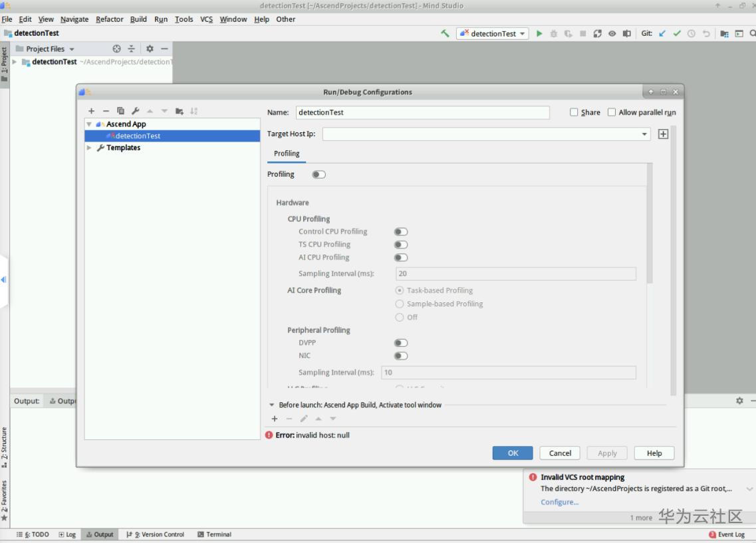Screen dimensions: 756x543
Task: Add a before launch task plus icon
Action: point(275,419)
